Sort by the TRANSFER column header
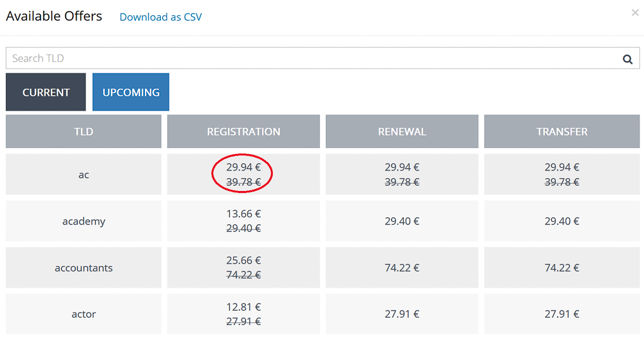This screenshot has height=337, width=644. pyautogui.click(x=562, y=132)
